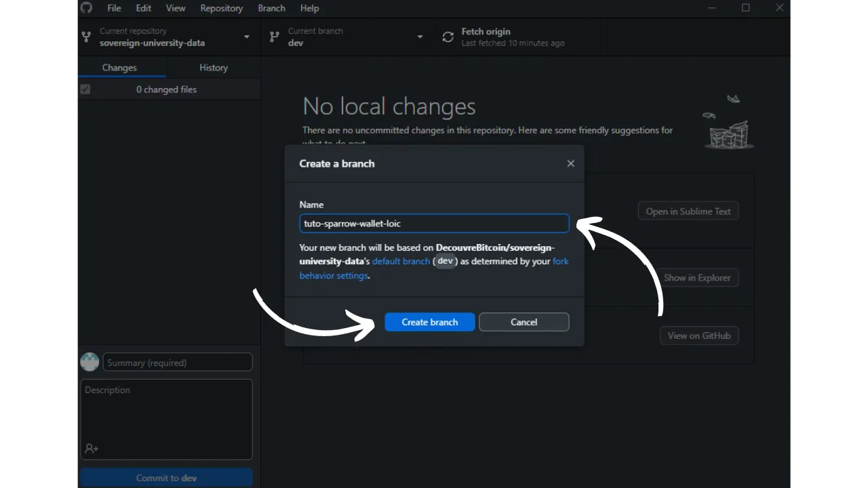Cancel the branch creation dialog
This screenshot has width=868, height=488.
(524, 322)
